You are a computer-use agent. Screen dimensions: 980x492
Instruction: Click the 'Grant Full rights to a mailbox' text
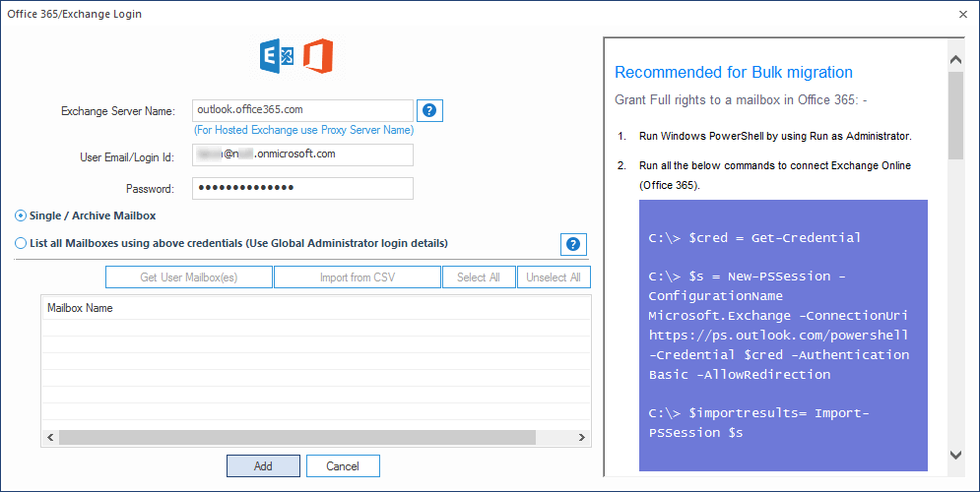click(741, 100)
